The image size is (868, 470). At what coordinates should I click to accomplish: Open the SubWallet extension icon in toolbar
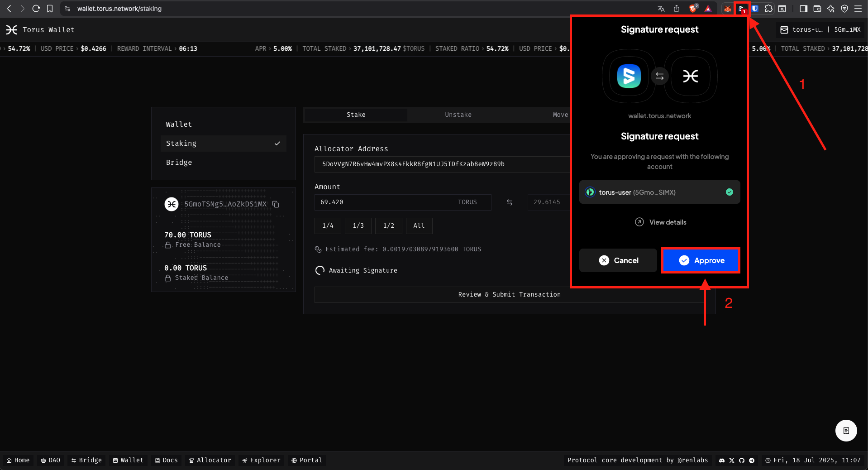(741, 9)
